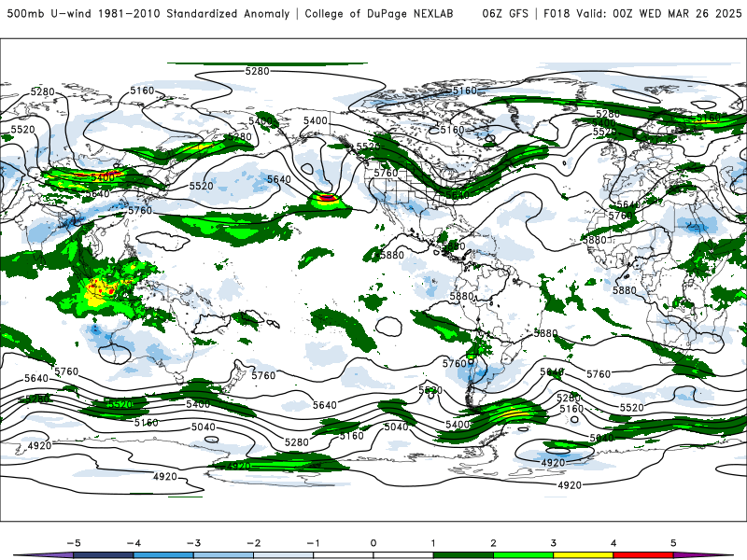Click the positive '4' colorbar tick label

click(613, 543)
